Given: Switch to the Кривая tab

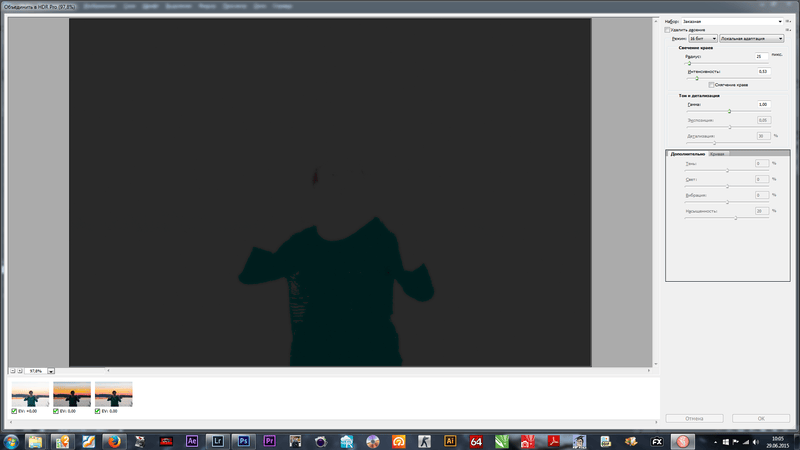Looking at the screenshot, I should (717, 153).
